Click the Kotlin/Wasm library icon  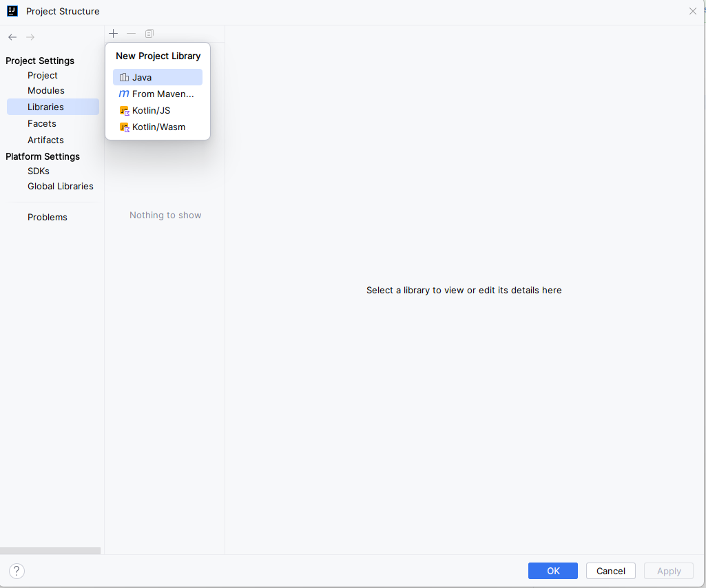tap(124, 127)
